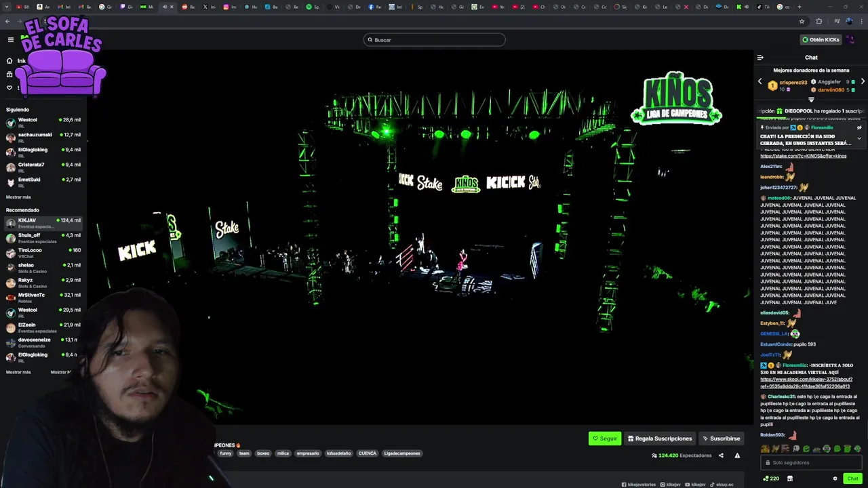This screenshot has width=868, height=488.
Task: Click crisperez93 in top donors
Action: pyautogui.click(x=793, y=83)
